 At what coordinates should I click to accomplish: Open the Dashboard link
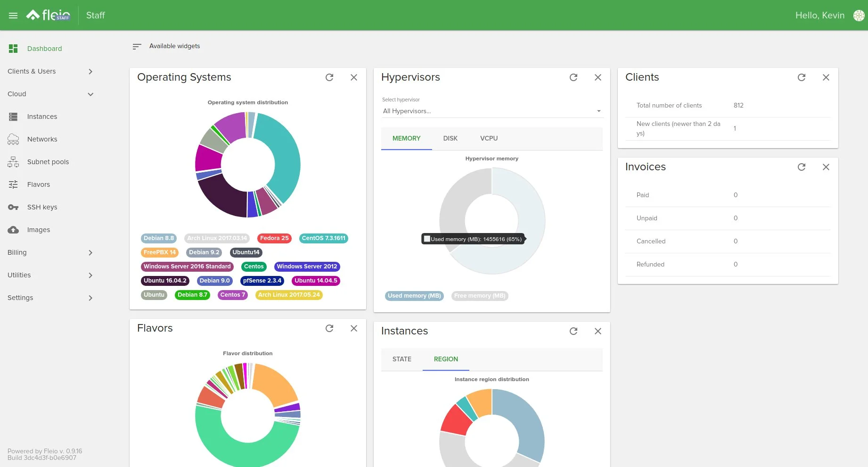44,49
